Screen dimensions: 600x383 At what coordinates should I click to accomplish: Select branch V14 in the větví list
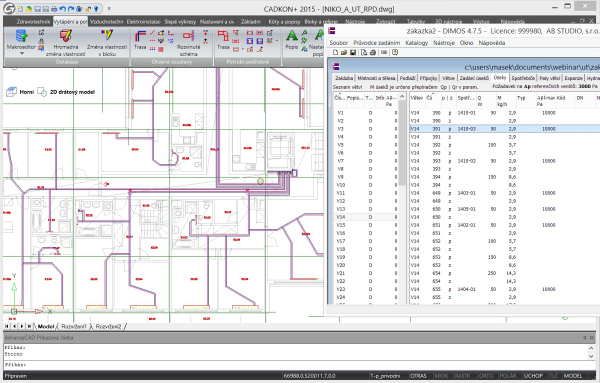point(365,217)
